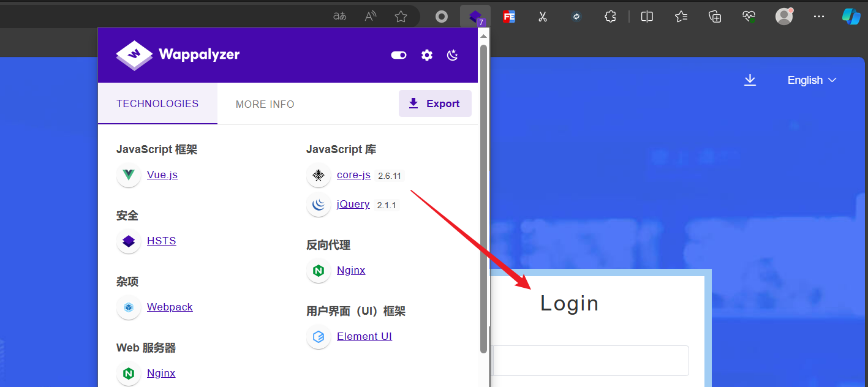This screenshot has width=868, height=387.
Task: Click the popup scrollbar up arrow
Action: 483,36
